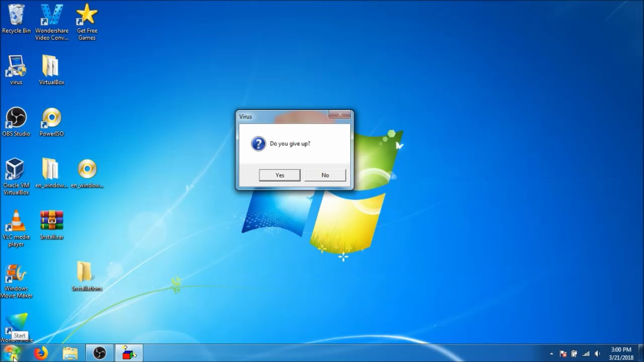Select the Wondershare Filmora desktop icon

(x=16, y=327)
